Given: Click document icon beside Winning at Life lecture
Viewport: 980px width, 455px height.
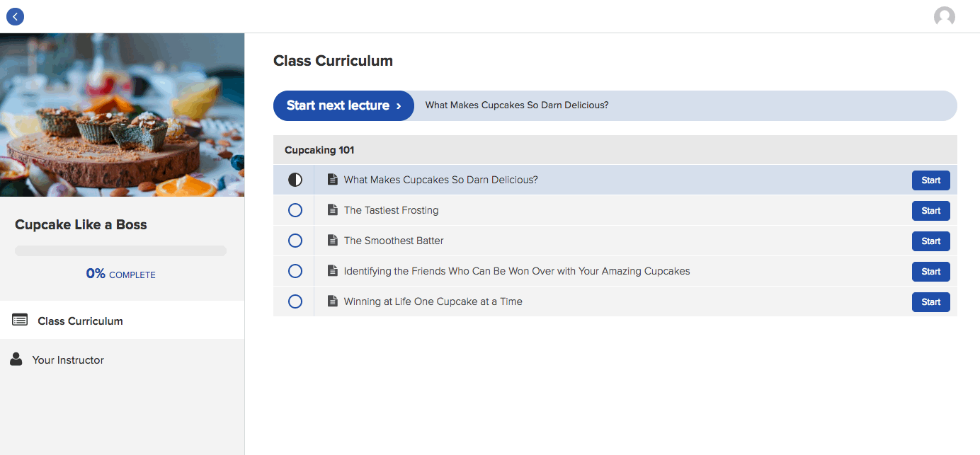Looking at the screenshot, I should [332, 301].
